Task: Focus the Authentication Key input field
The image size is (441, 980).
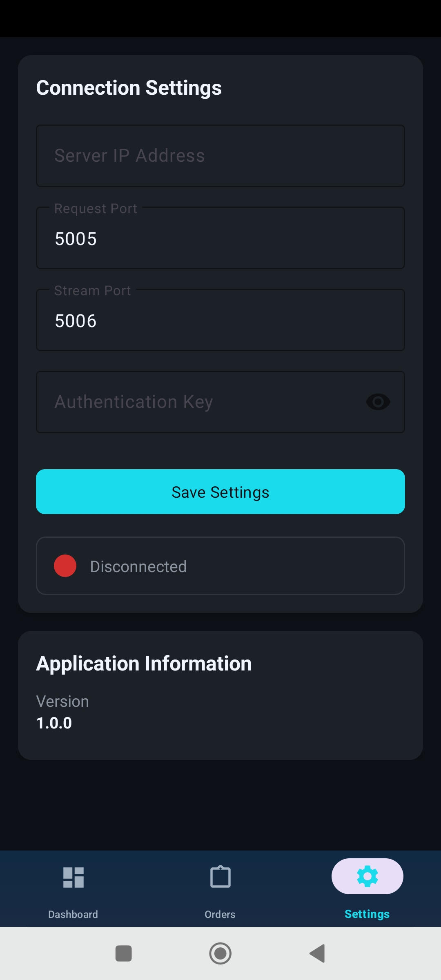Action: coord(200,402)
